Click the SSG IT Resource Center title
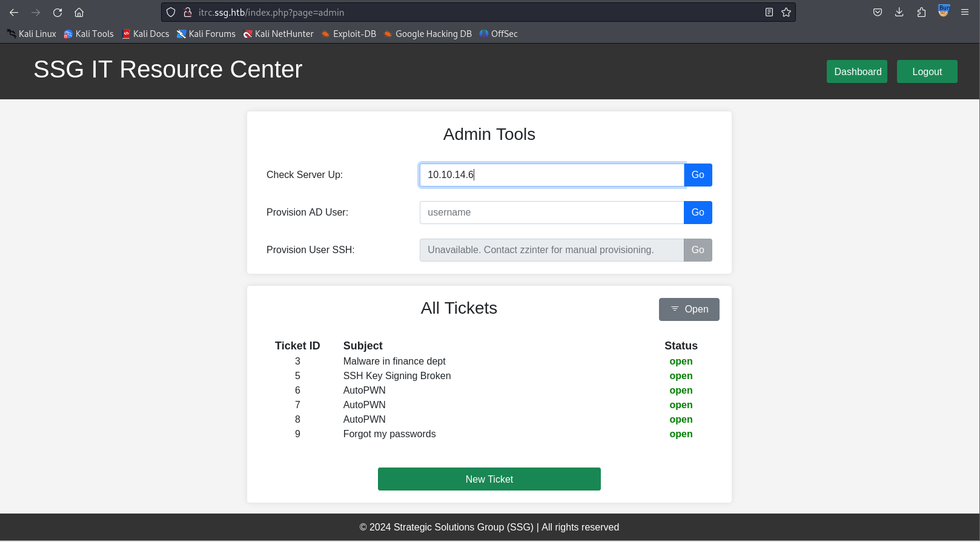The image size is (980, 542). (168, 69)
